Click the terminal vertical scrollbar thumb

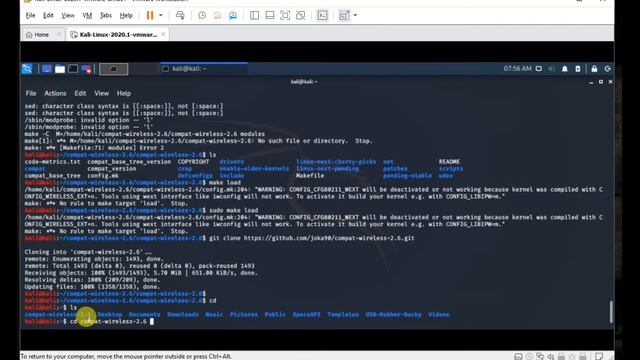(611, 312)
